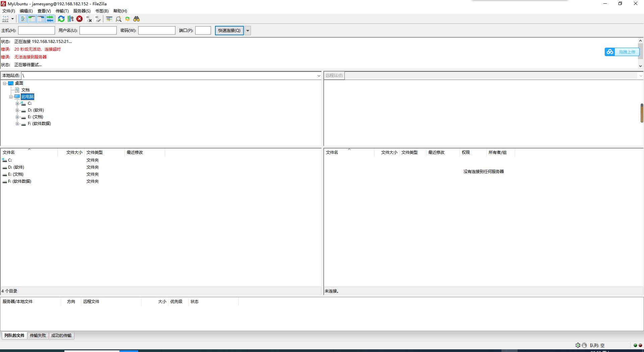Open 帮助(H) menu
644x352 pixels.
coord(120,11)
